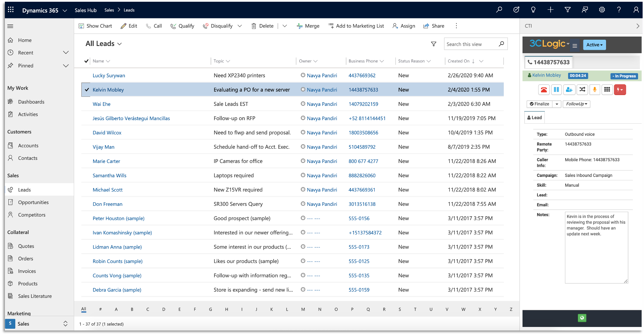
Task: Expand the Disqualify dropdown arrow
Action: point(239,26)
